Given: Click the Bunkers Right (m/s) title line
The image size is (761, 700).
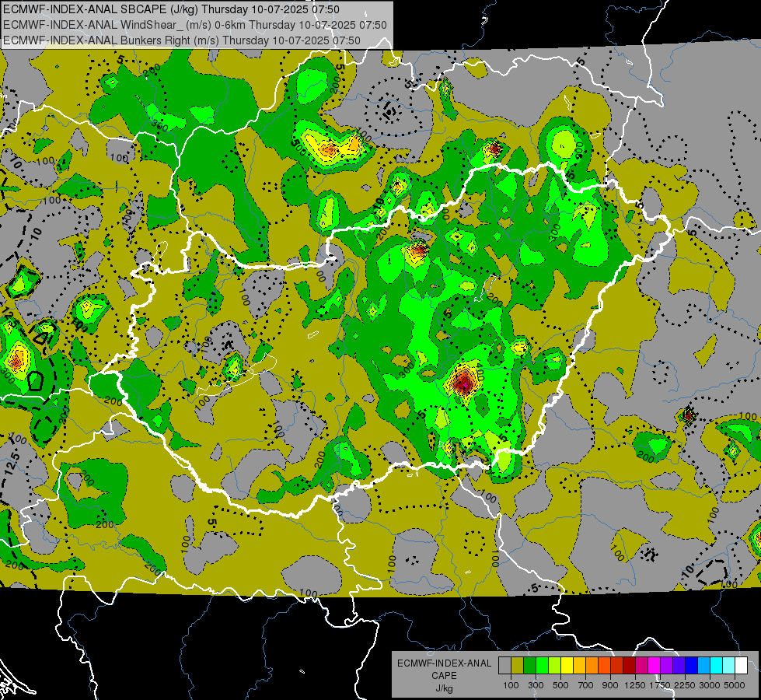Looking at the screenshot, I should click(x=182, y=40).
